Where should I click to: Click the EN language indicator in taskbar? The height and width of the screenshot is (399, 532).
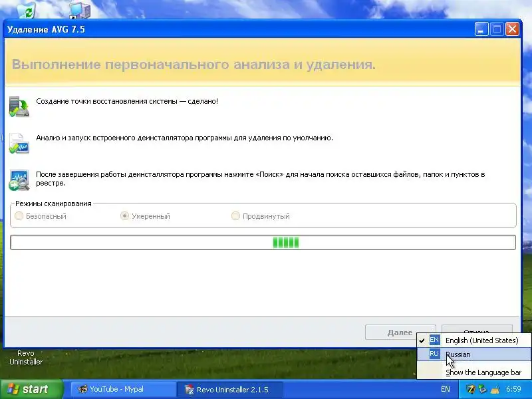[445, 390]
